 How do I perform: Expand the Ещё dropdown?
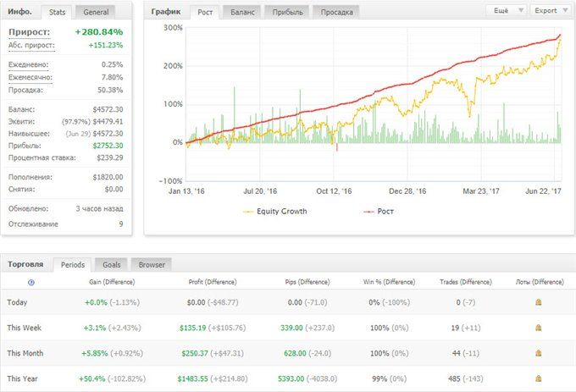pos(507,11)
